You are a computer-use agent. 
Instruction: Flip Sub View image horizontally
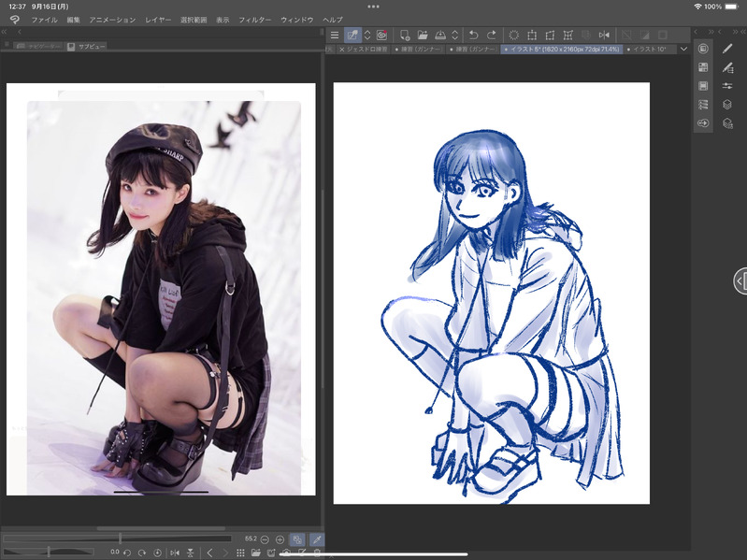(x=175, y=553)
